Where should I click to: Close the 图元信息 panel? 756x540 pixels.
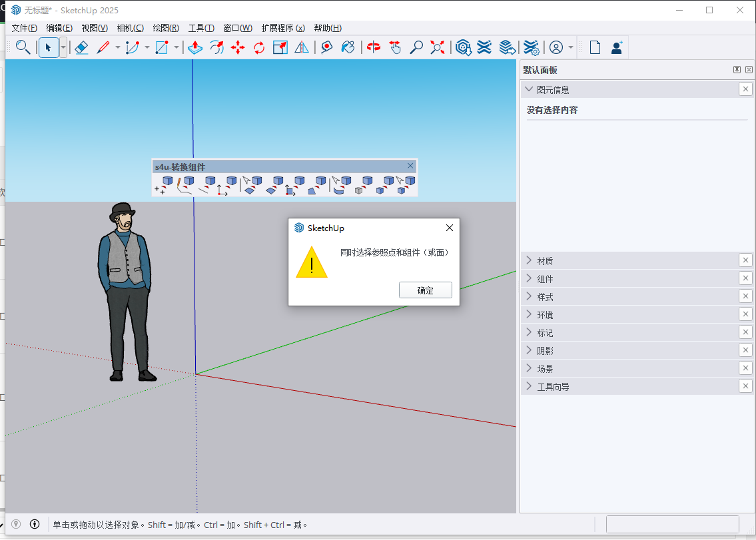point(745,89)
